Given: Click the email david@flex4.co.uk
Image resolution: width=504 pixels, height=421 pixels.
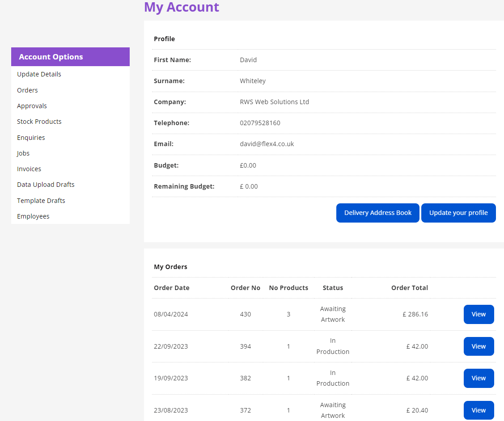Looking at the screenshot, I should tap(267, 144).
